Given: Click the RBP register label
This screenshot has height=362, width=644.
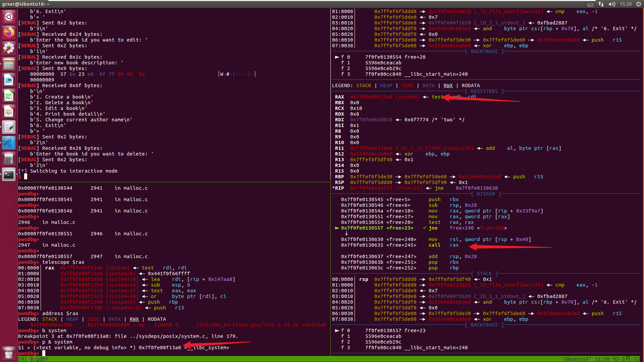Looking at the screenshot, I should 339,177.
